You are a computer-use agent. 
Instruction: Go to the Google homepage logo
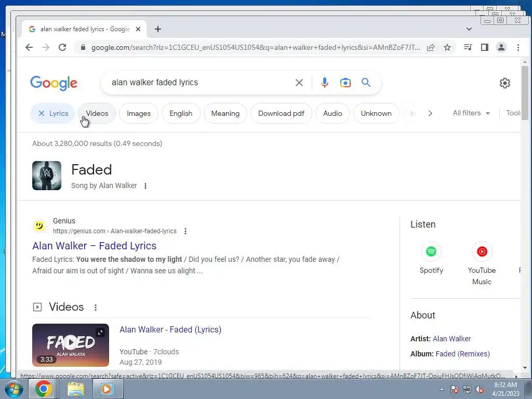click(54, 83)
